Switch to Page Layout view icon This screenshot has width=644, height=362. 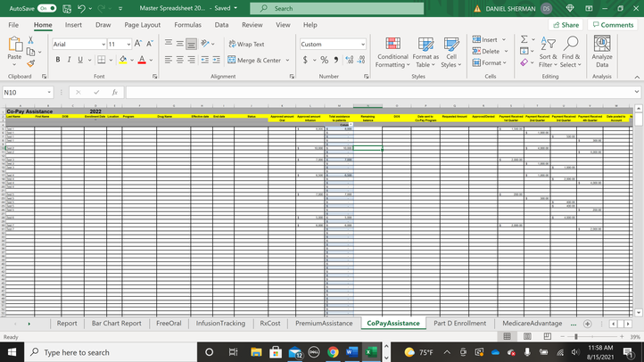click(x=527, y=336)
